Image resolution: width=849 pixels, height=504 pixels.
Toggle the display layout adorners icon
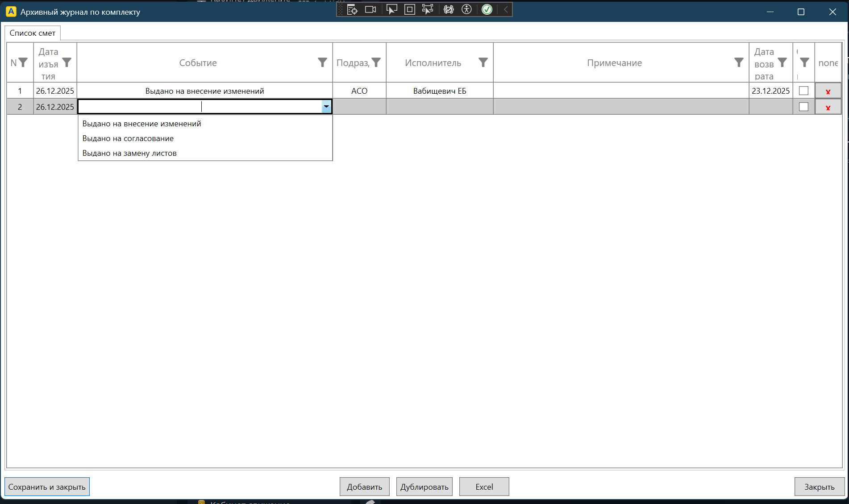(409, 9)
